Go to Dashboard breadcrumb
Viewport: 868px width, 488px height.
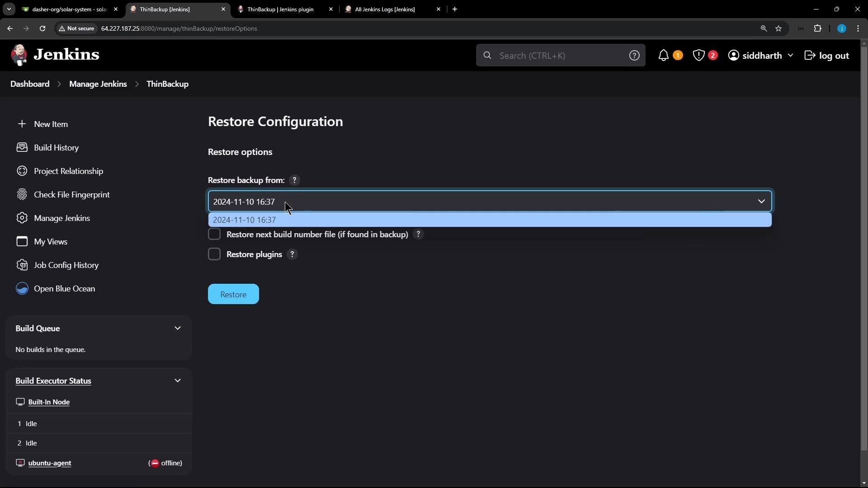[x=30, y=84]
